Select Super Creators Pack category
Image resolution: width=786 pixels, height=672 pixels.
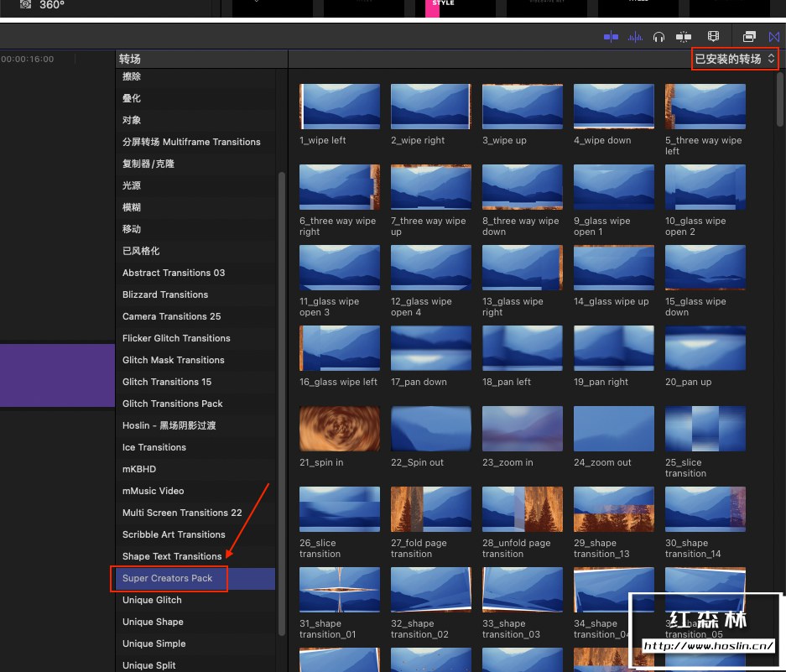pyautogui.click(x=169, y=578)
